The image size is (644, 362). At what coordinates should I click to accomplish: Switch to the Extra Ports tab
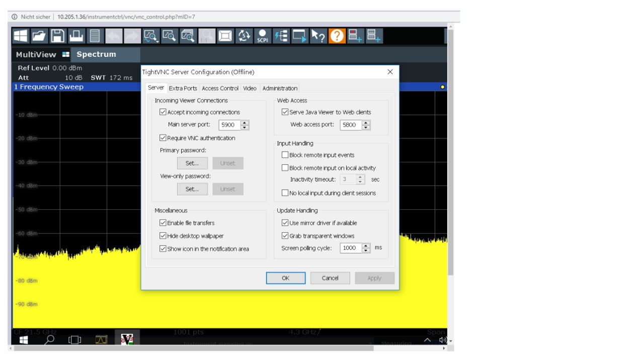(183, 88)
